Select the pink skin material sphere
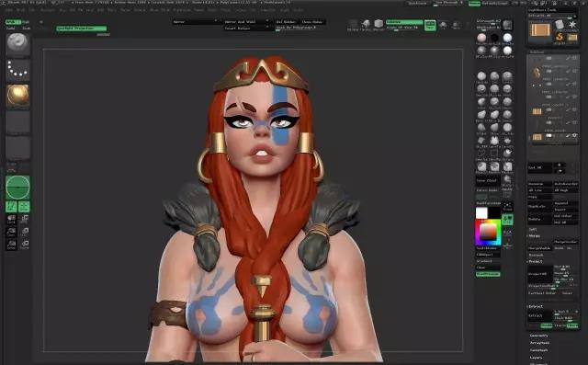Viewport: 588px width, 365px height. [x=481, y=38]
